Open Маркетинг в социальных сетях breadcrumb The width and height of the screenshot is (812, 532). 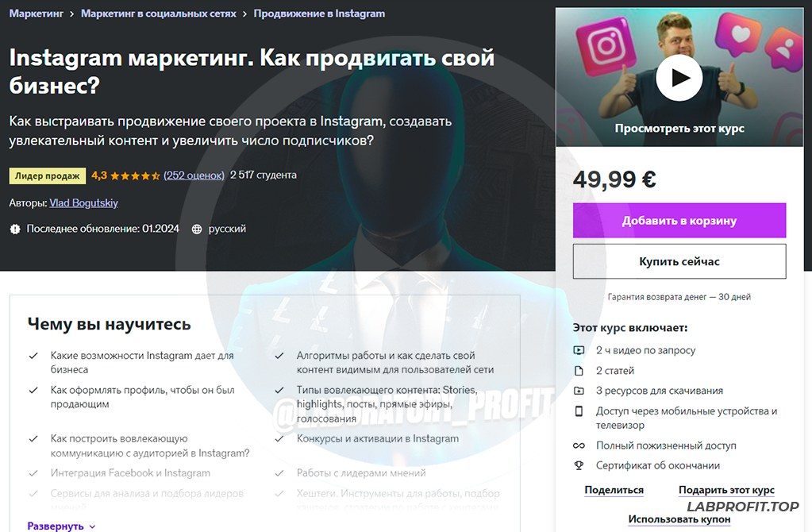[x=159, y=13]
